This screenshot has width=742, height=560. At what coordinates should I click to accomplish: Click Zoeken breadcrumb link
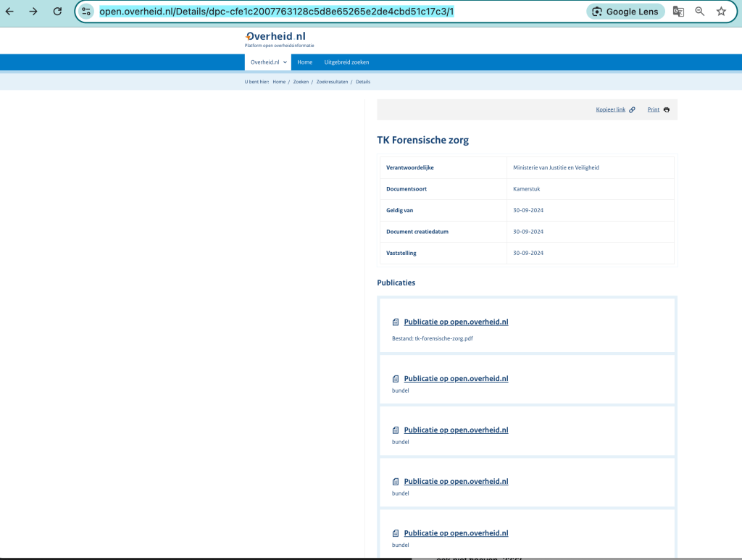tap(301, 82)
